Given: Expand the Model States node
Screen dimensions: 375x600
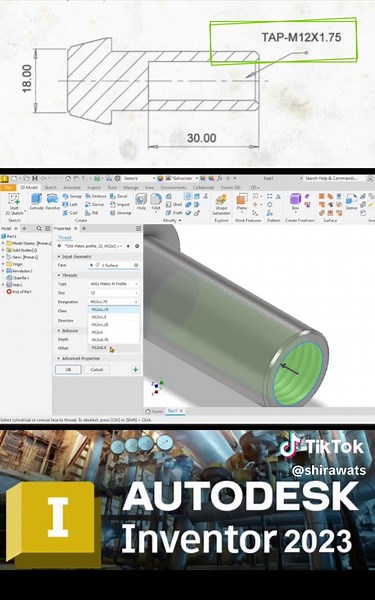Looking at the screenshot, I should [x=3, y=243].
